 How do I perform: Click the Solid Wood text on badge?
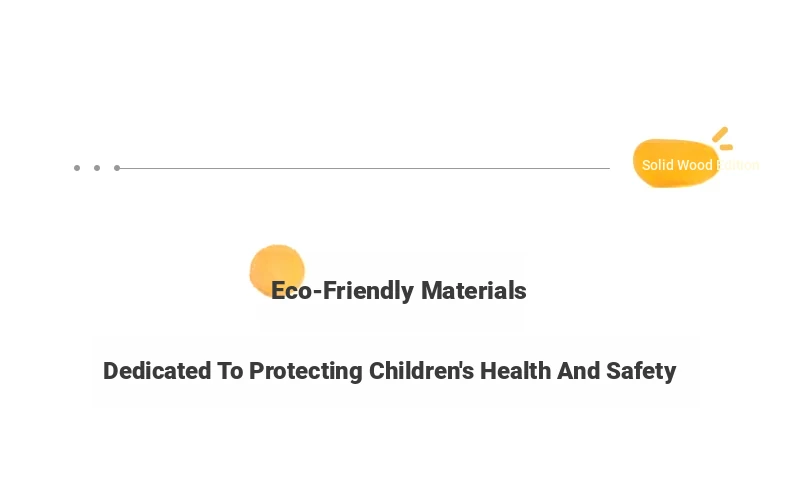click(677, 165)
